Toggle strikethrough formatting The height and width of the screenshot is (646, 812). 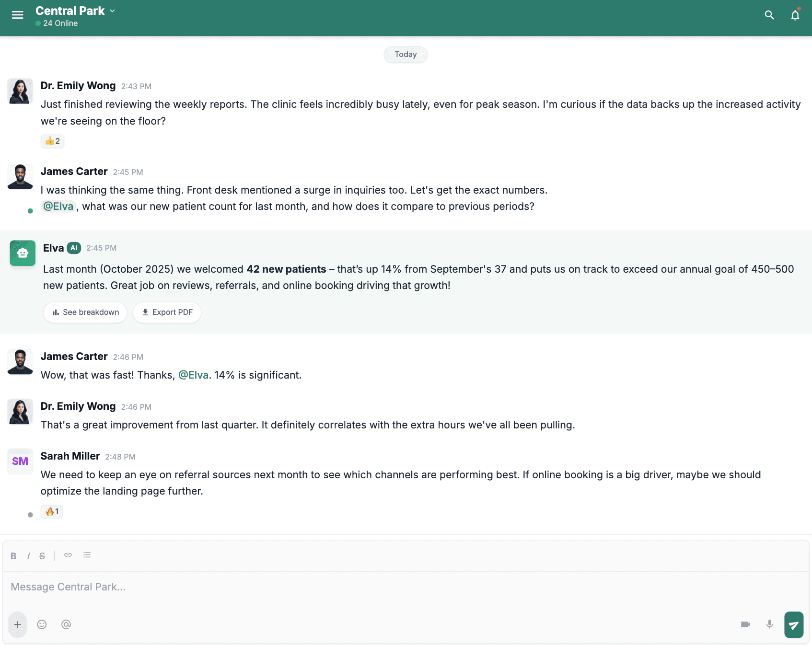click(x=42, y=556)
